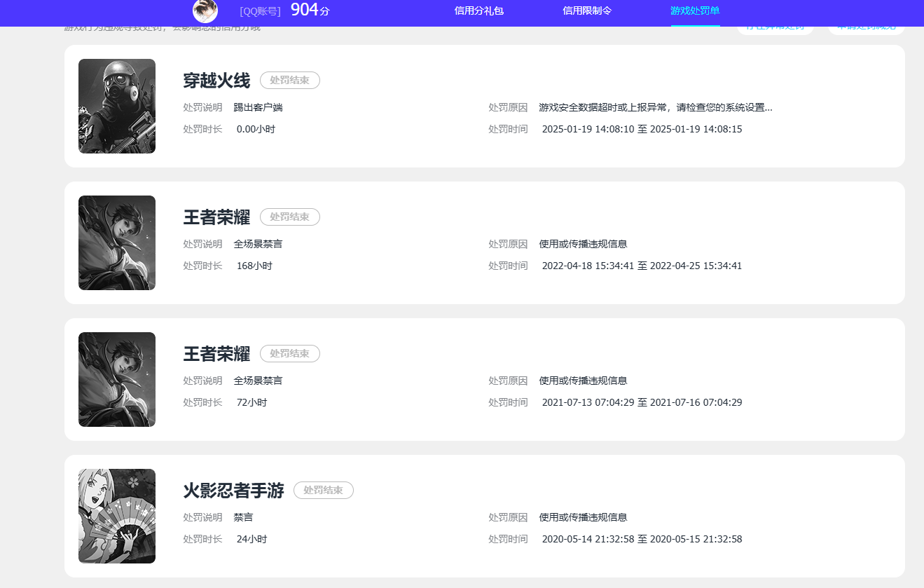
Task: Click the 全场景禁言 punishment description
Action: (256, 244)
